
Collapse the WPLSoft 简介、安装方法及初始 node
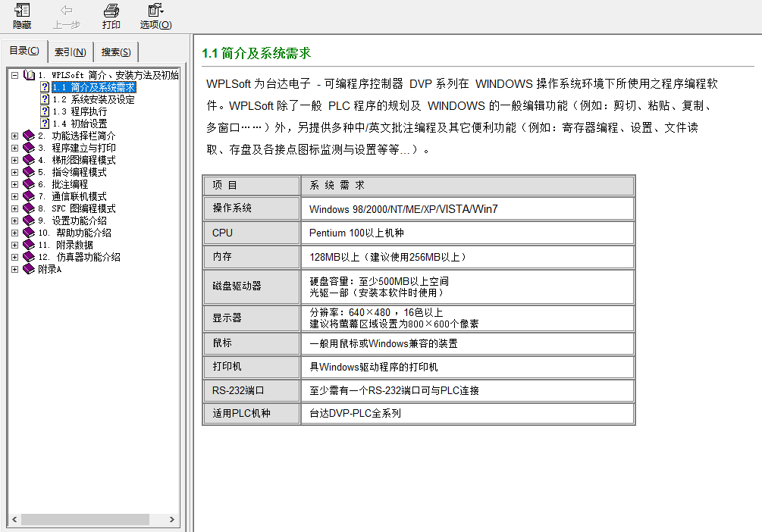pos(14,76)
